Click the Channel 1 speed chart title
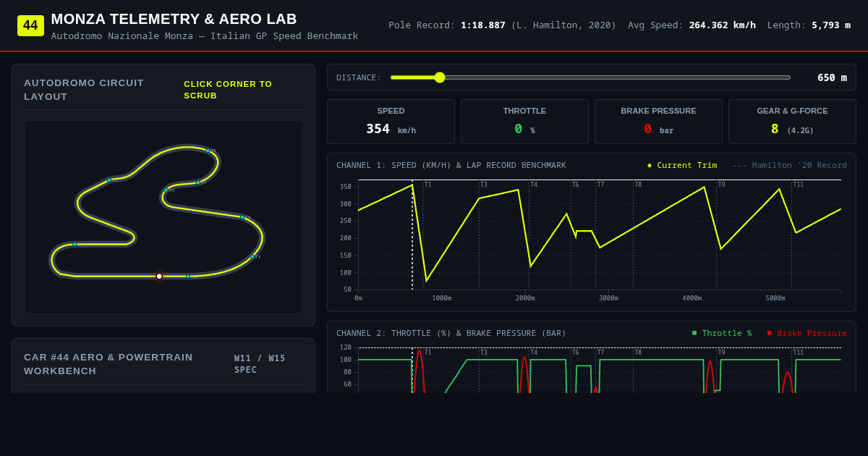This screenshot has width=868, height=456. pos(451,165)
